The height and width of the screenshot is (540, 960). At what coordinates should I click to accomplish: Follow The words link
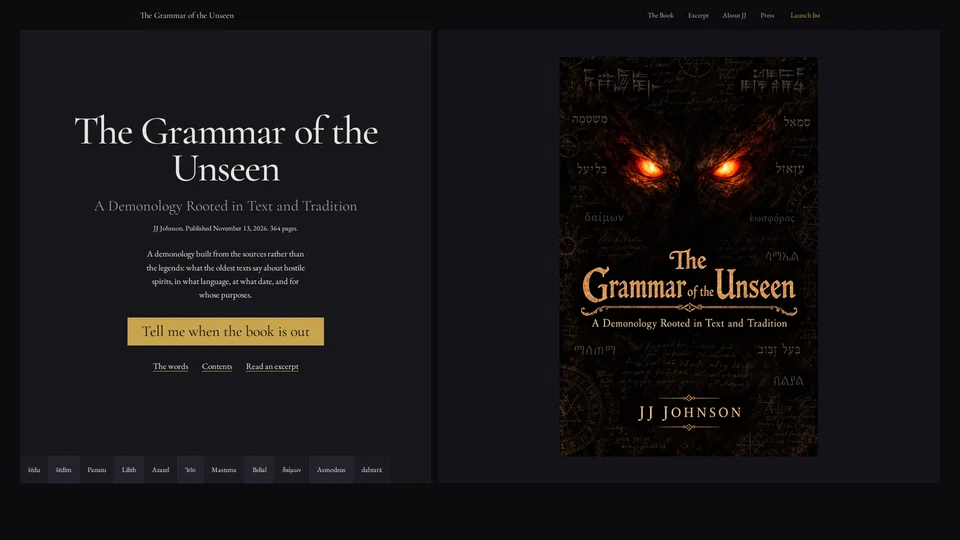[x=170, y=366]
